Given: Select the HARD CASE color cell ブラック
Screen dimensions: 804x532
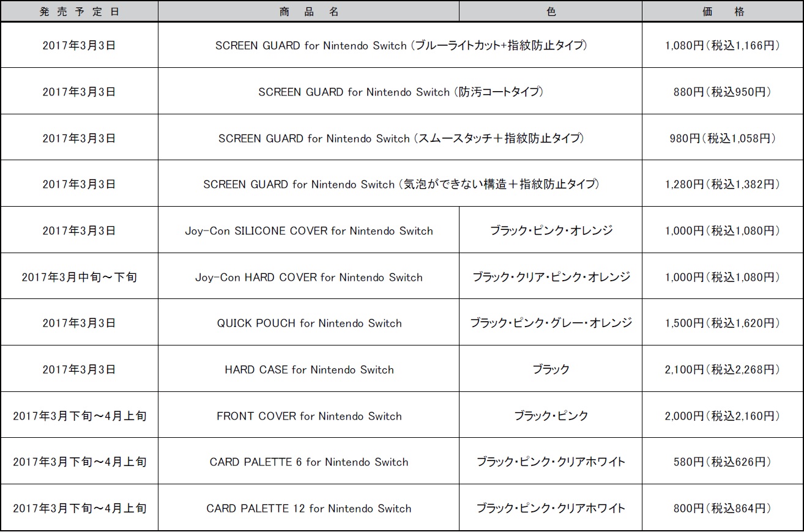Looking at the screenshot, I should [551, 369].
